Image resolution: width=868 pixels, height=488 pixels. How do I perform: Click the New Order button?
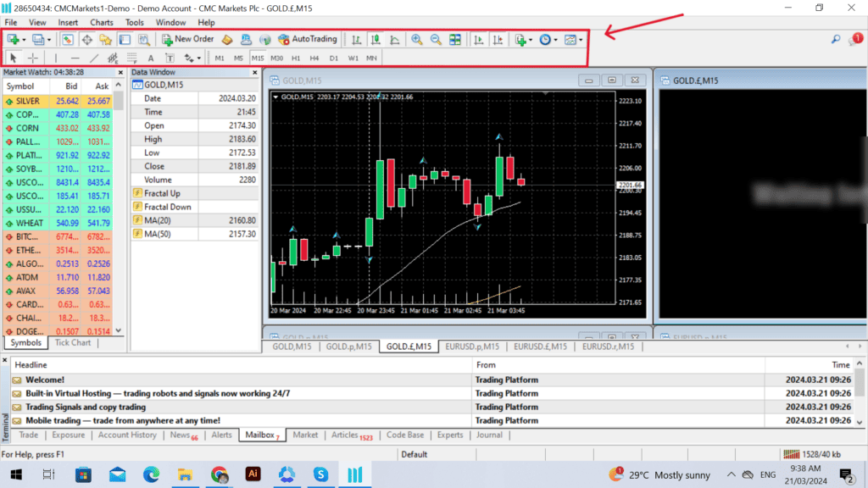pyautogui.click(x=188, y=39)
